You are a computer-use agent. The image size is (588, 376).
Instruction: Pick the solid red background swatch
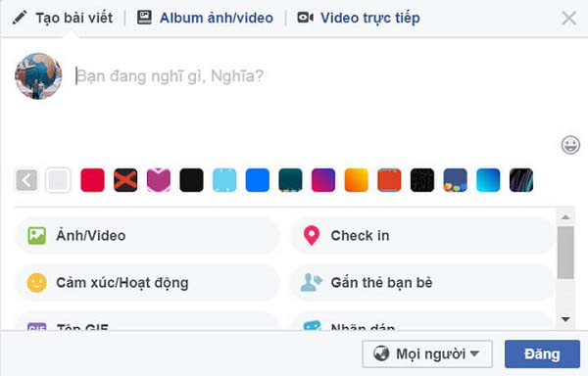point(93,180)
